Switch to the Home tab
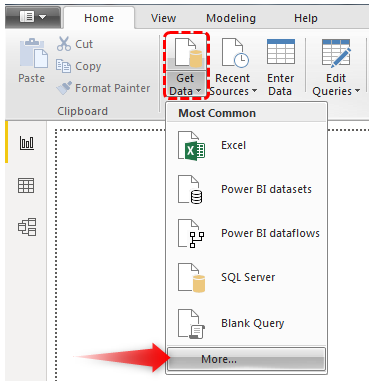Screen dimensions: 375x381 99,18
